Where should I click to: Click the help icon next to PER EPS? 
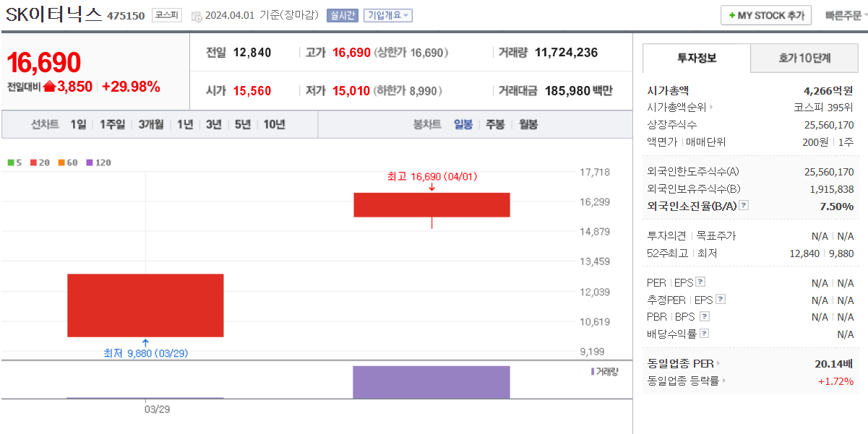pos(700,282)
